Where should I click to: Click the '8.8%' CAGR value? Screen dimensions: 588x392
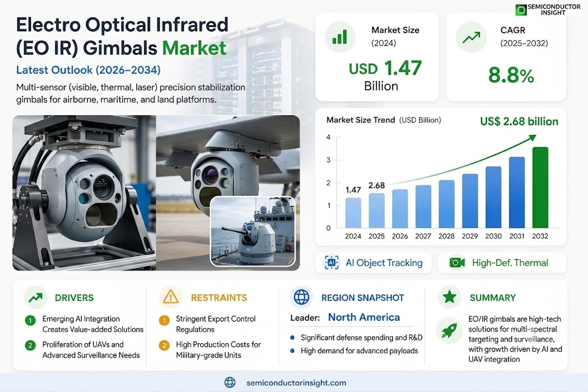click(510, 75)
